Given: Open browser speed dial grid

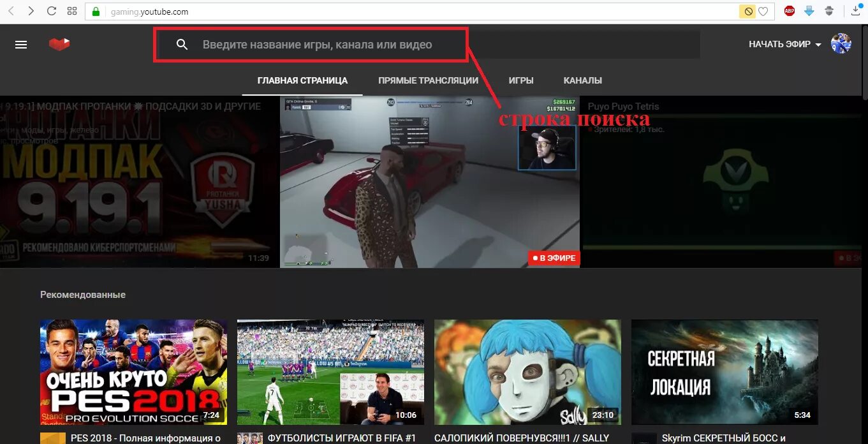Looking at the screenshot, I should click(72, 11).
